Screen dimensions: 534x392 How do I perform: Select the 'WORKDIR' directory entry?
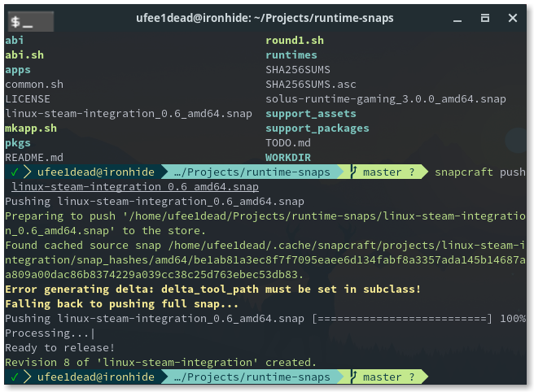click(288, 158)
